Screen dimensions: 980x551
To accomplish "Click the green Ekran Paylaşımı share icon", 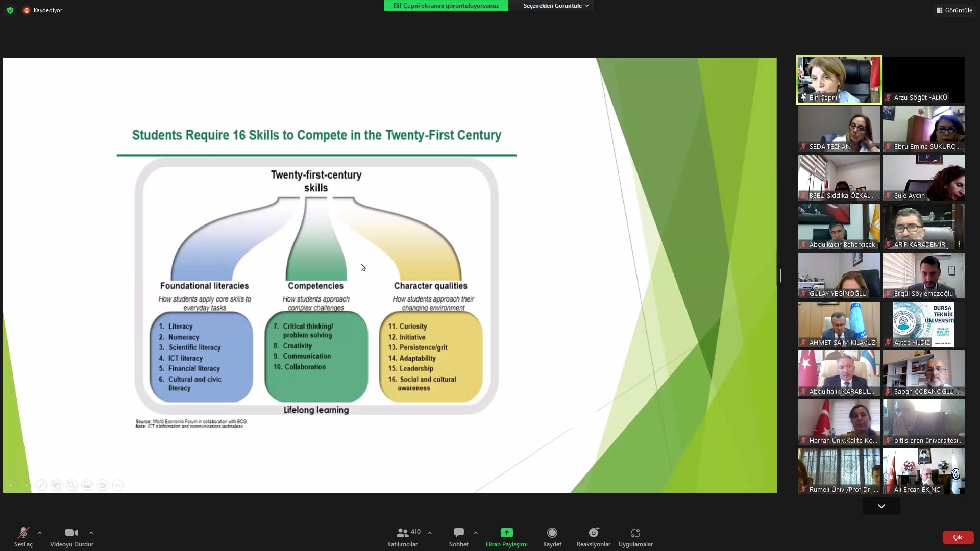I will tap(506, 533).
